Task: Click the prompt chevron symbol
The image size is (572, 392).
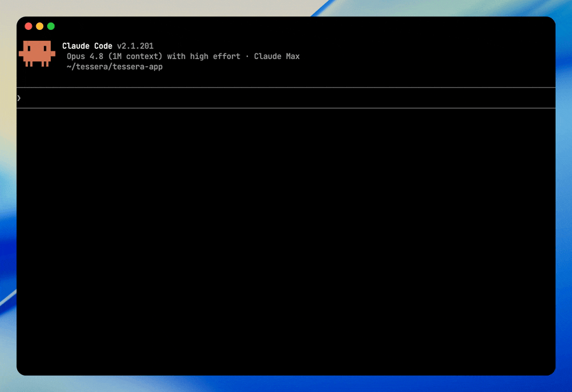Action: [x=19, y=98]
